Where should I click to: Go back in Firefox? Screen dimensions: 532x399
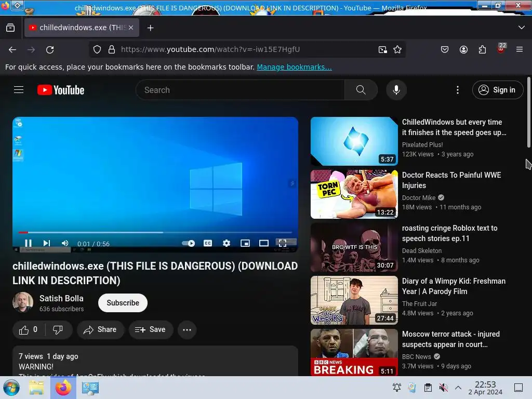click(x=12, y=49)
